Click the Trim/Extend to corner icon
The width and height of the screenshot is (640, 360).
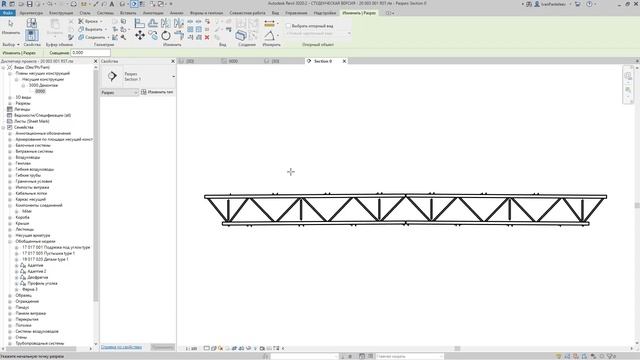179,36
